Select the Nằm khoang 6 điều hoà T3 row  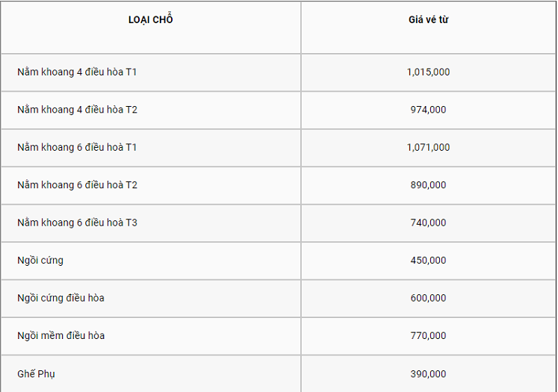coord(279,223)
